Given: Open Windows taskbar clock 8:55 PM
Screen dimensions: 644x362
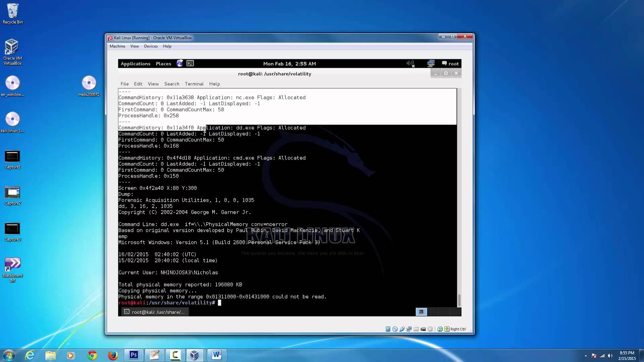Looking at the screenshot, I should coord(627,355).
